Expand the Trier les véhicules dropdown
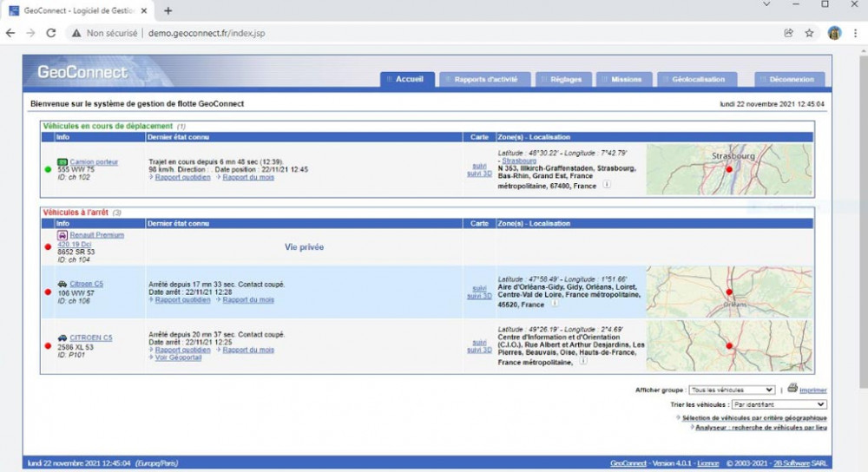 tap(779, 404)
